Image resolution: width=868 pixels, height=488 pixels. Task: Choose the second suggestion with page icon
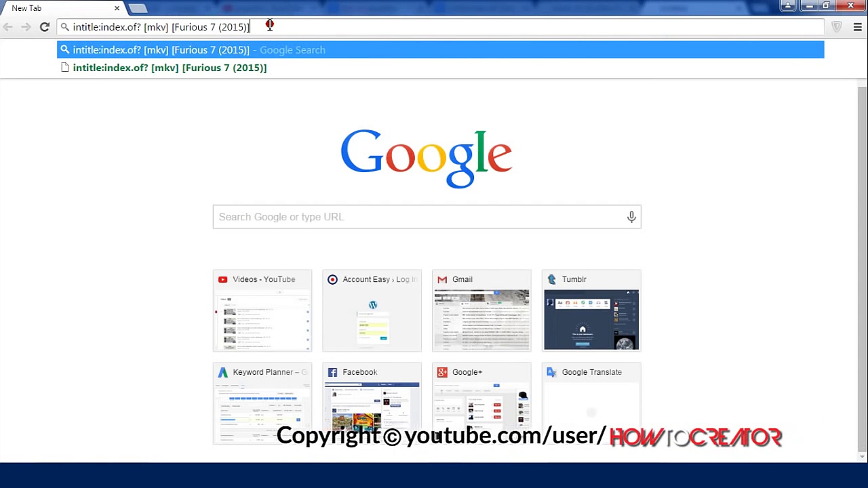point(441,68)
